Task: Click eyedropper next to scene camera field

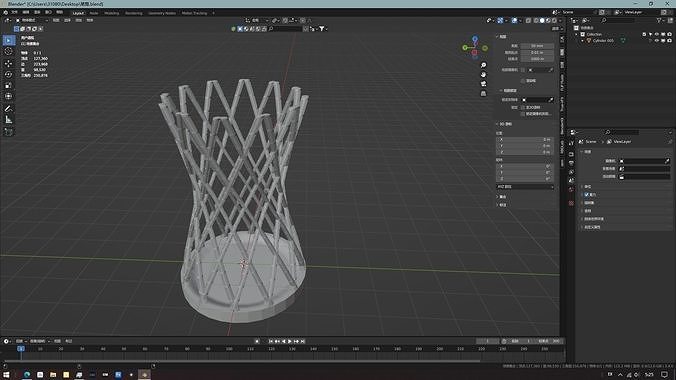Action: (x=667, y=161)
